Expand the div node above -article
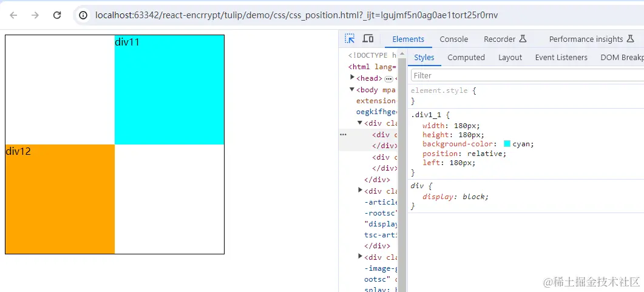Viewport: 644px width, 292px height. (360, 190)
